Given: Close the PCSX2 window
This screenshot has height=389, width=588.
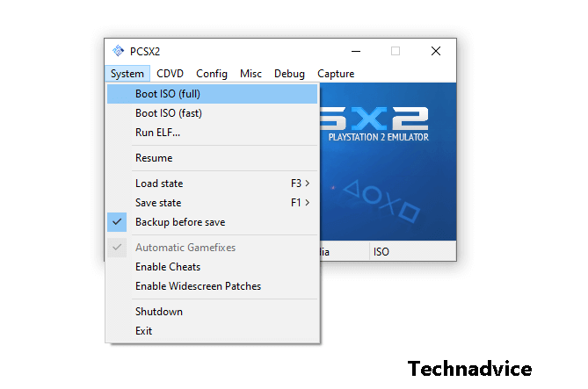Looking at the screenshot, I should 436,51.
